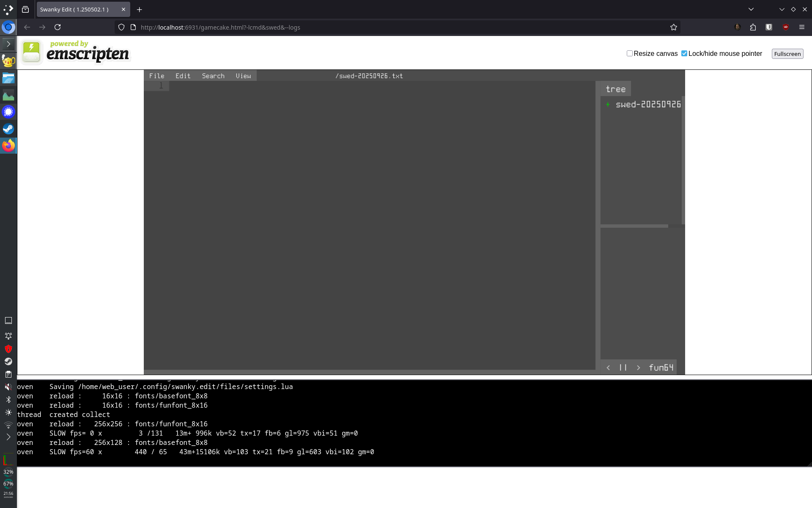This screenshot has width=812, height=508.
Task: Click the right arrow beside fun64
Action: click(x=638, y=367)
